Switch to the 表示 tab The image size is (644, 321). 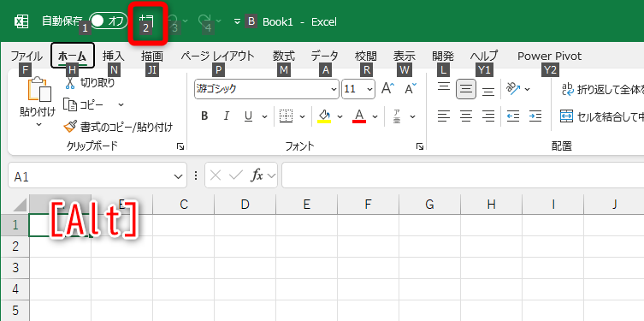click(x=405, y=56)
